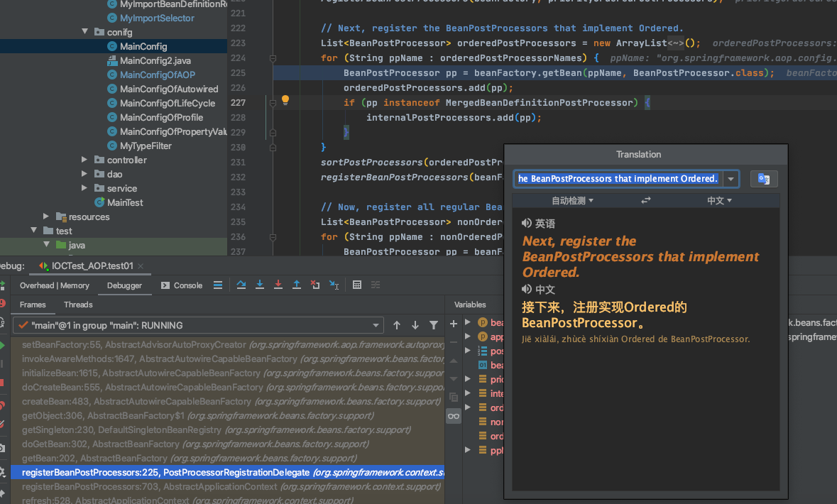837x504 pixels.
Task: Switch to the Threads tab
Action: click(78, 305)
